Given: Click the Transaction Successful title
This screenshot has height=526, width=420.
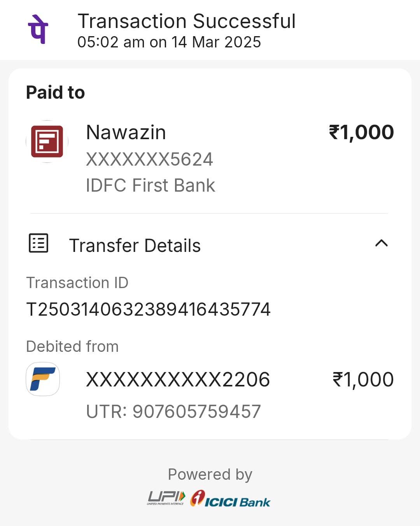Looking at the screenshot, I should 187,21.
